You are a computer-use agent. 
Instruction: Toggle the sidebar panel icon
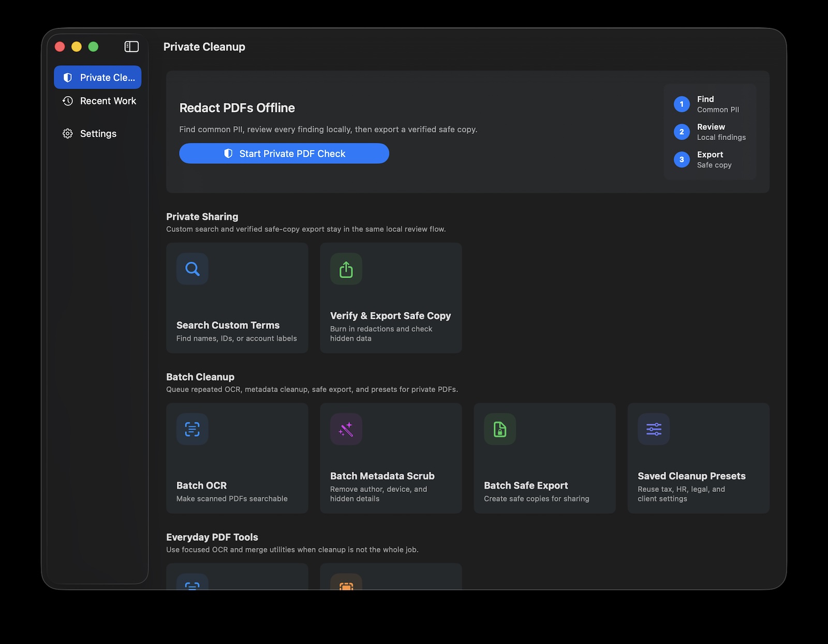(x=131, y=47)
